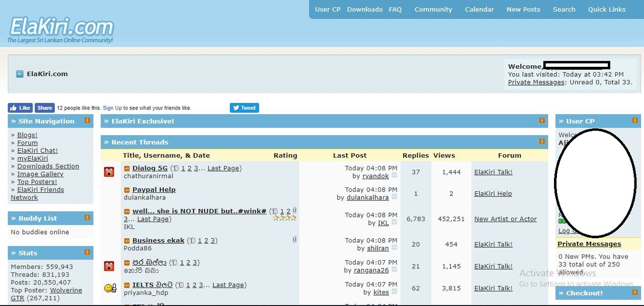Open Downloads in top navigation
This screenshot has width=644, height=306.
365,10
